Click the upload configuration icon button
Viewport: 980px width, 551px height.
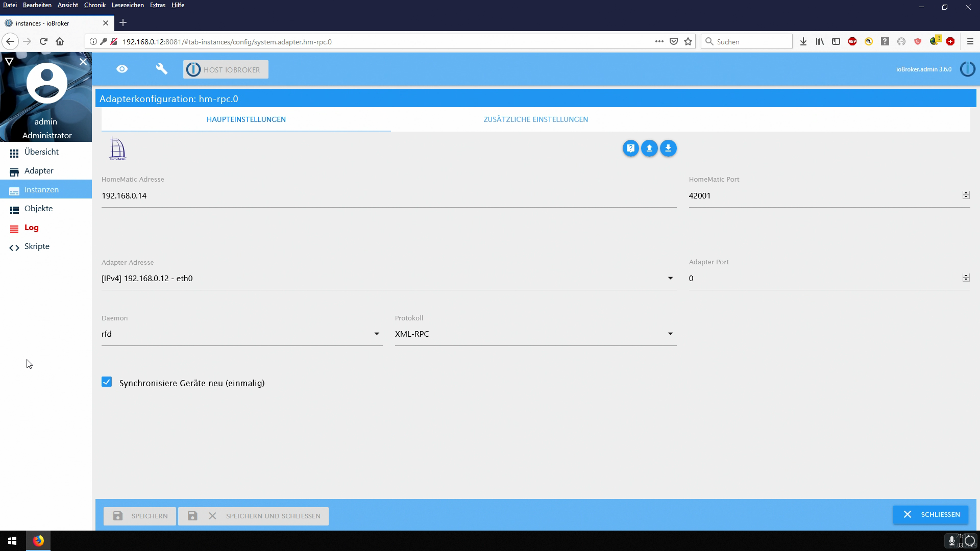649,148
